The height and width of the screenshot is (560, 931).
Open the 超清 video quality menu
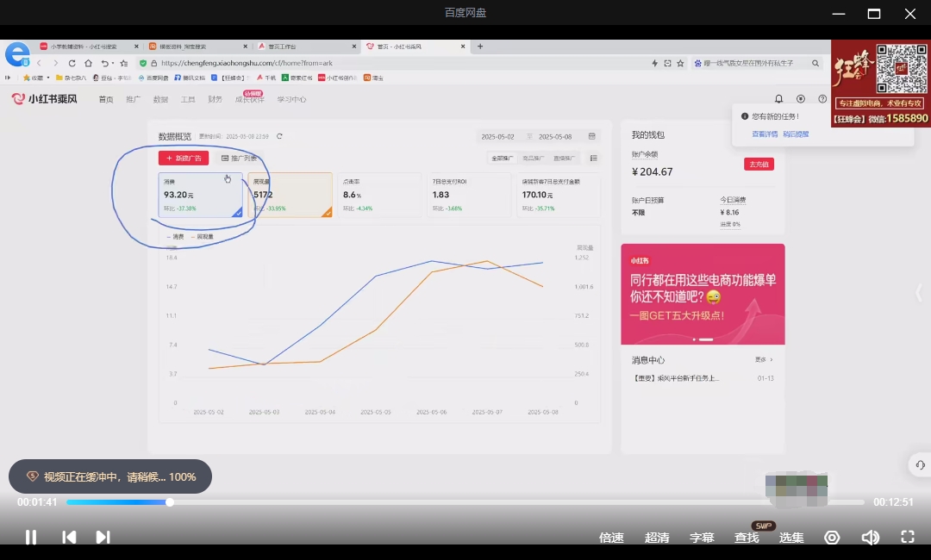[x=657, y=538]
